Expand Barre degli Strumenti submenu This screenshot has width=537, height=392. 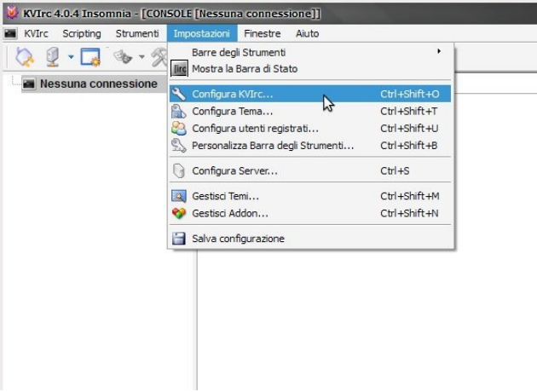[310, 52]
